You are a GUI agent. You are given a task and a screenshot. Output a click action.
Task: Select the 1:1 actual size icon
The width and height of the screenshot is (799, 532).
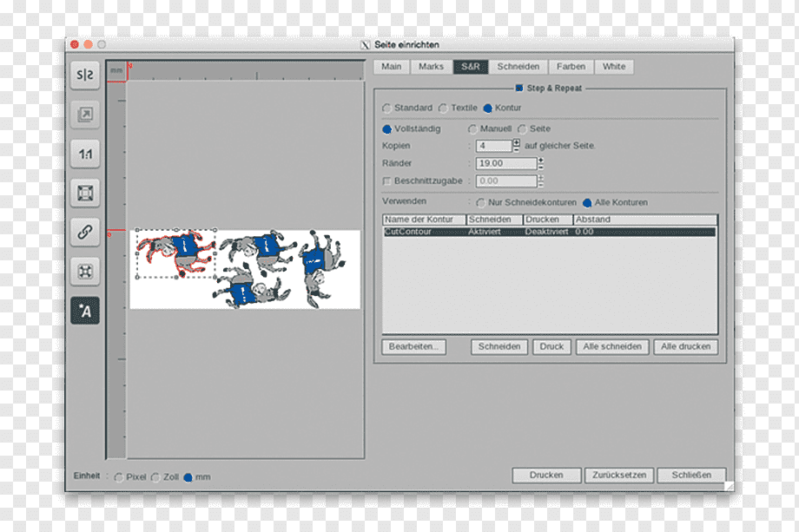click(85, 154)
